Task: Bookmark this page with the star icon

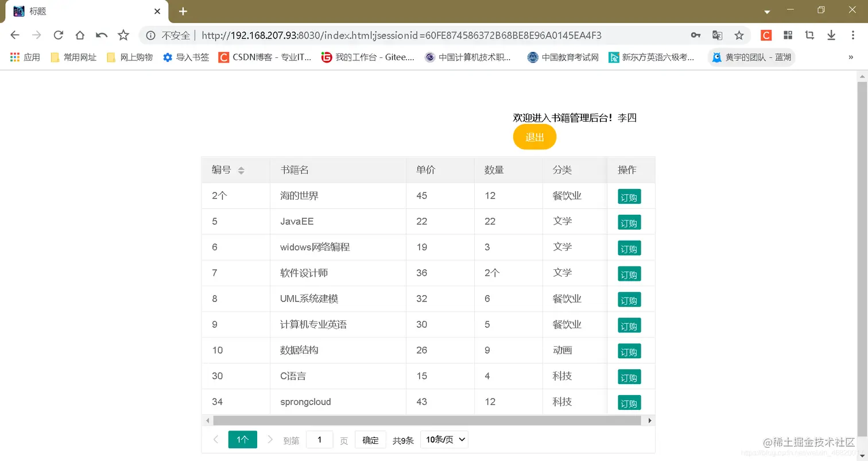Action: (739, 35)
